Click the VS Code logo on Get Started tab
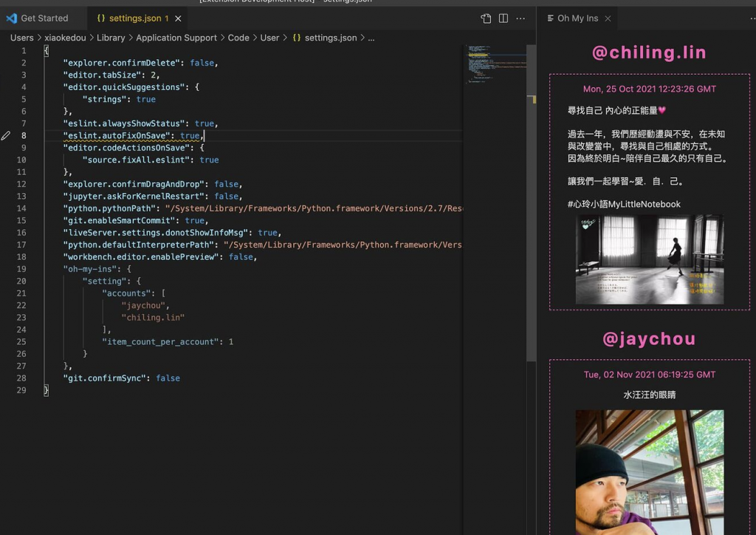 click(11, 18)
